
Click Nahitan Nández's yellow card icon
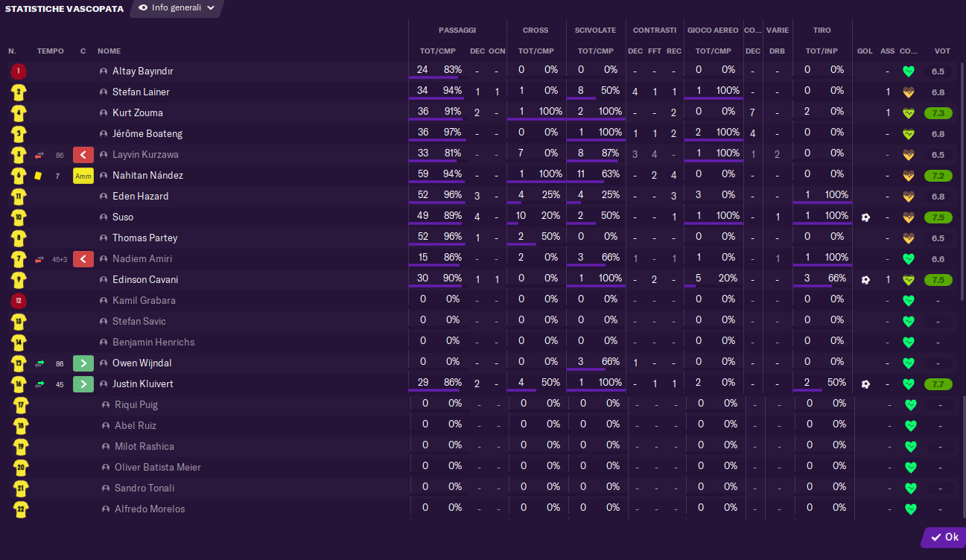(x=38, y=176)
